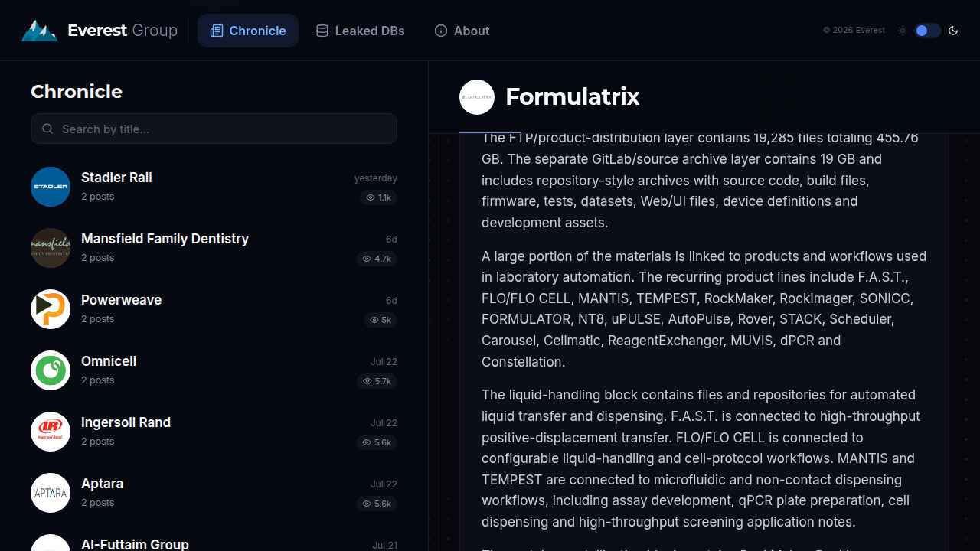Screen dimensions: 980x551
Task: Click the Chronicle sidebar heading
Action: pyautogui.click(x=77, y=92)
